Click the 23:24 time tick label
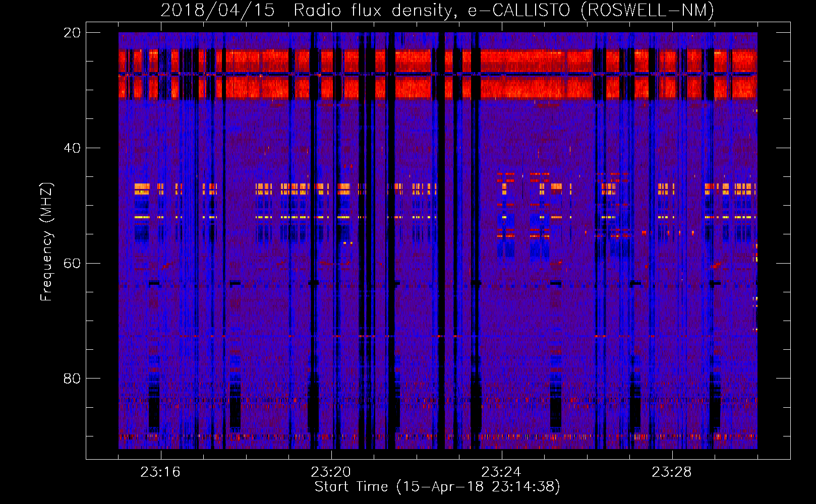 pos(501,472)
